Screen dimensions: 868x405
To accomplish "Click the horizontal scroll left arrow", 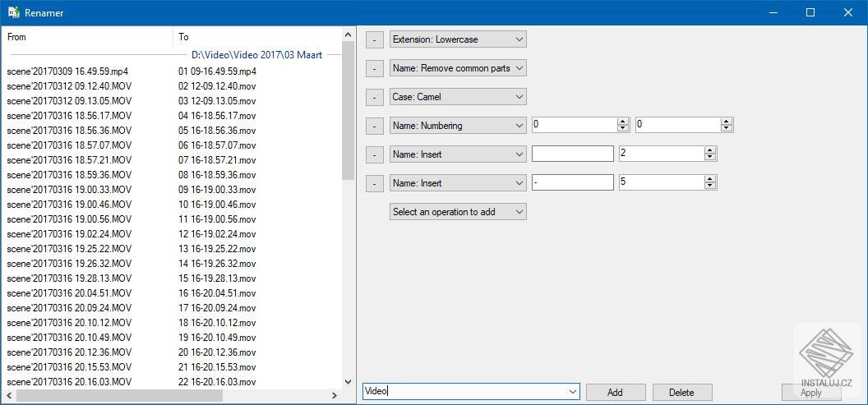I will 8,396.
